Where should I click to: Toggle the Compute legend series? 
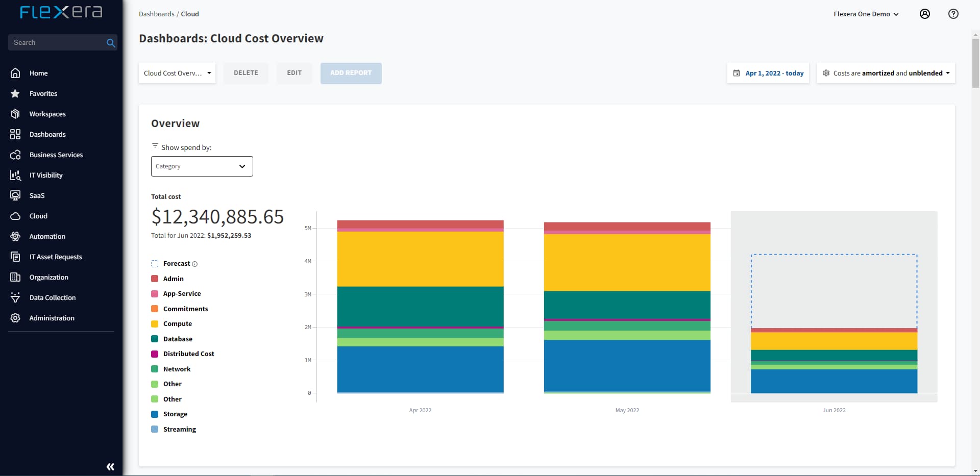point(171,324)
